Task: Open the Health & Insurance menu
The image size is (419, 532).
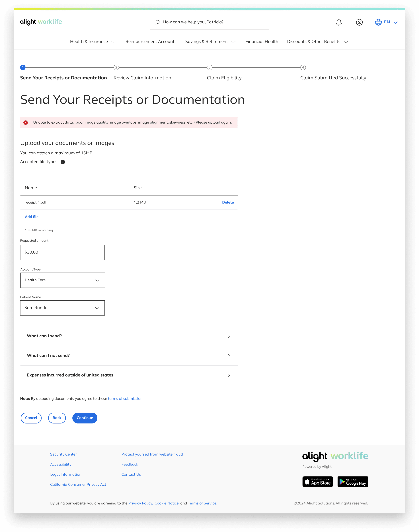Action: (x=93, y=42)
